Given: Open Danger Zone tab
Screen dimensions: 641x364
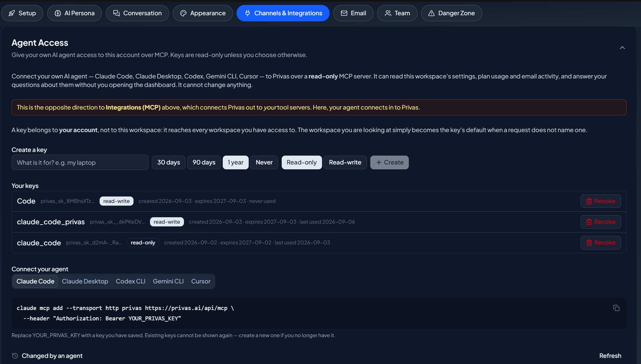Looking at the screenshot, I should point(452,13).
